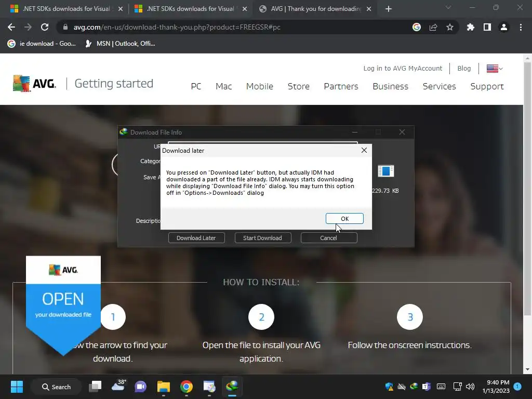532x399 pixels.
Task: Click the page vertical scrollbar
Action: tap(527, 189)
